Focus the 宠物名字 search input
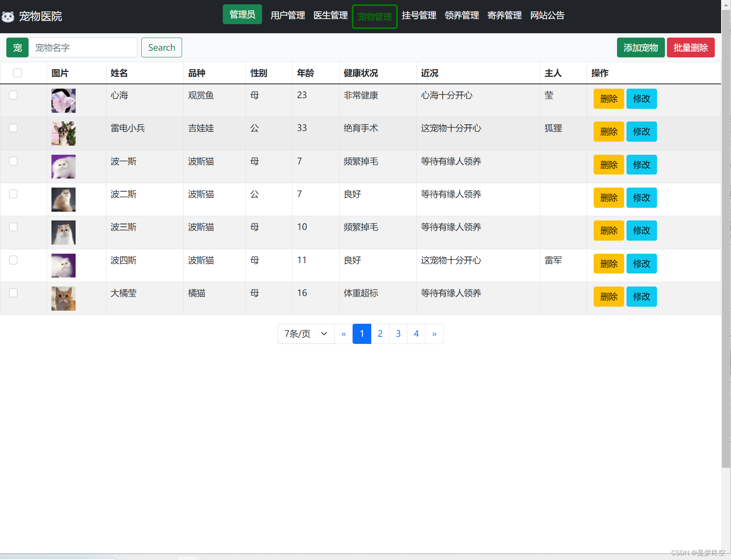 (83, 47)
